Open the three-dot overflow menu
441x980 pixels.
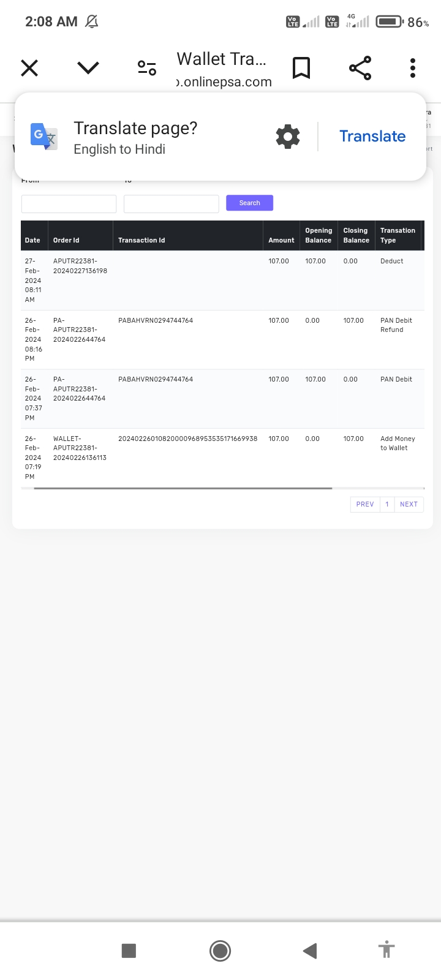click(x=413, y=67)
